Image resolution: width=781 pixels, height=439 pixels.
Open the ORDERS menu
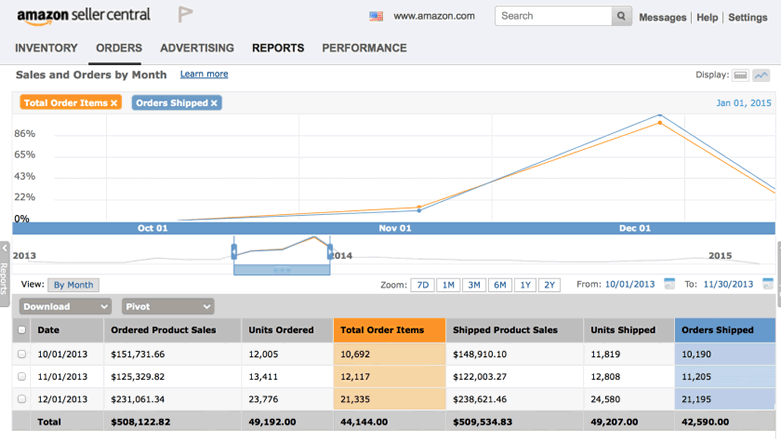(119, 48)
